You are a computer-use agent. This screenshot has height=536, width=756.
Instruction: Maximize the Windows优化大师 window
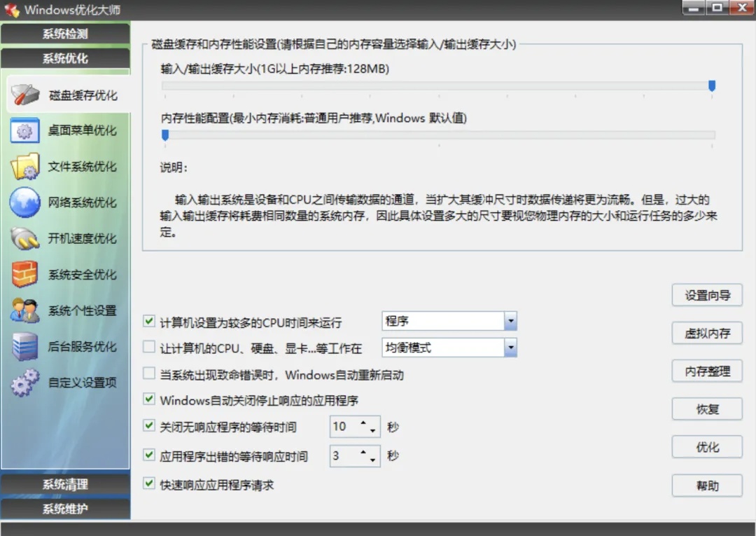pyautogui.click(x=717, y=7)
